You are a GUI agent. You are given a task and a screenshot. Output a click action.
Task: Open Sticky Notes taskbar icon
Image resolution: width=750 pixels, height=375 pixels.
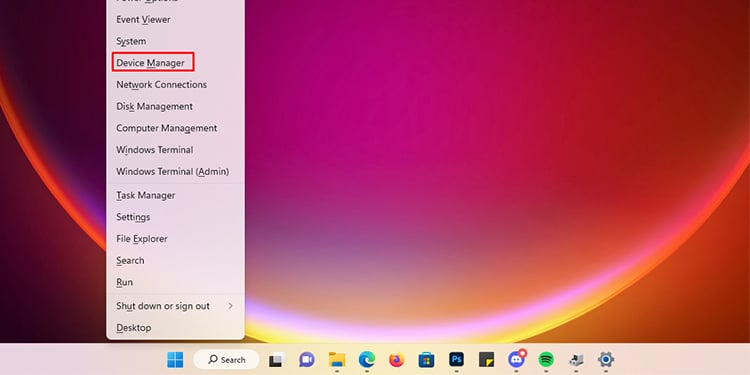pyautogui.click(x=486, y=359)
